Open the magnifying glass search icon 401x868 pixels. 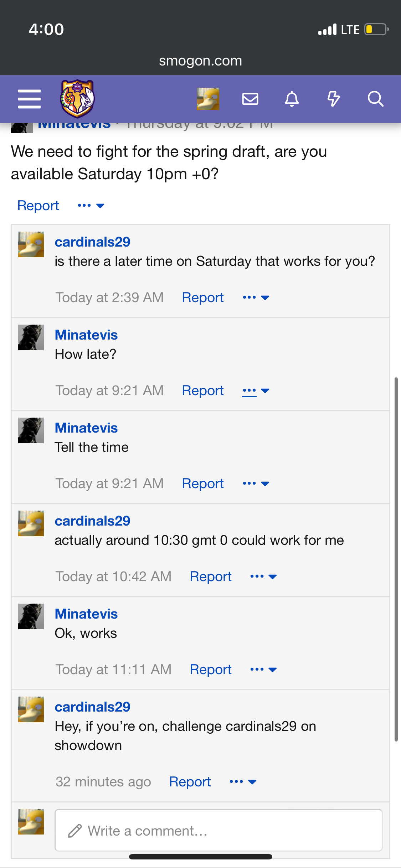(x=375, y=99)
